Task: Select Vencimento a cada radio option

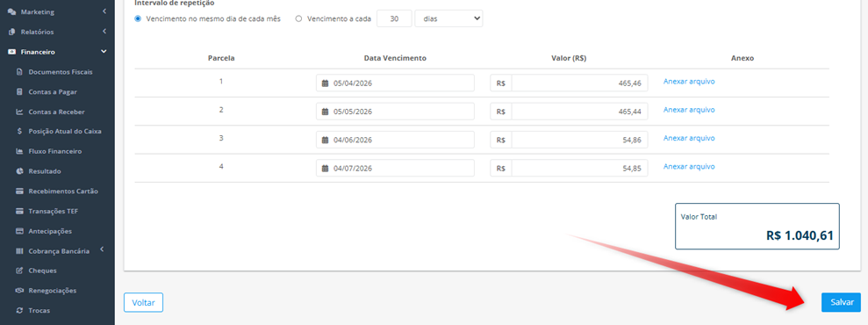Action: 299,18
